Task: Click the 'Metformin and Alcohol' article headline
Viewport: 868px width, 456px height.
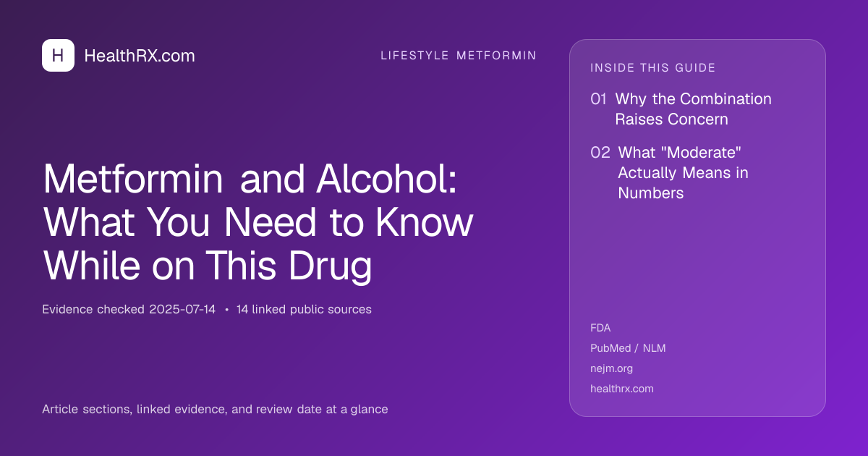Action: click(258, 223)
